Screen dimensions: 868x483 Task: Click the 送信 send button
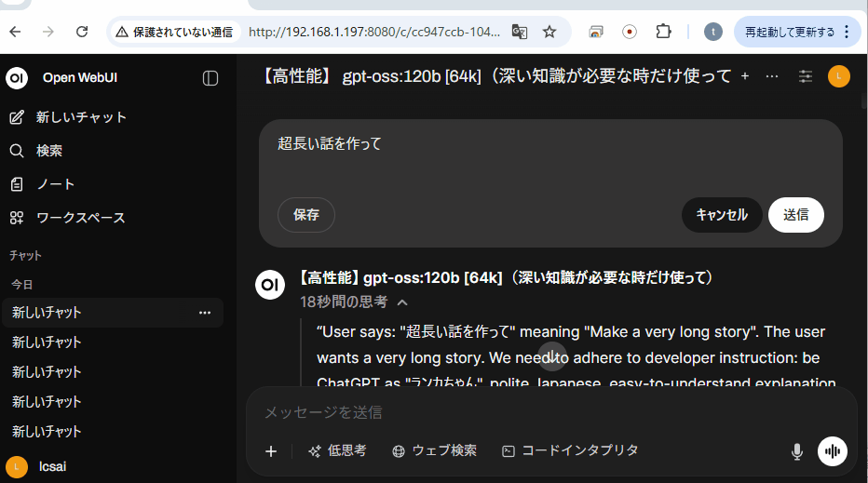coord(796,215)
